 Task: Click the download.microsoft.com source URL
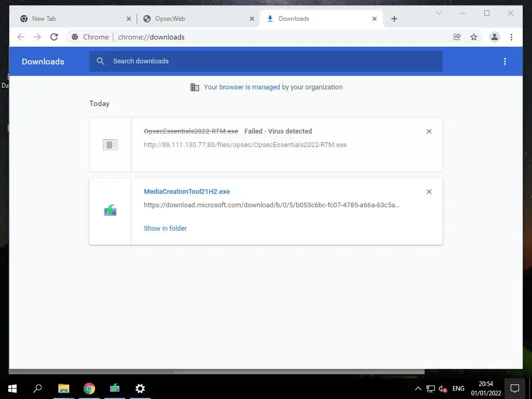coord(272,205)
